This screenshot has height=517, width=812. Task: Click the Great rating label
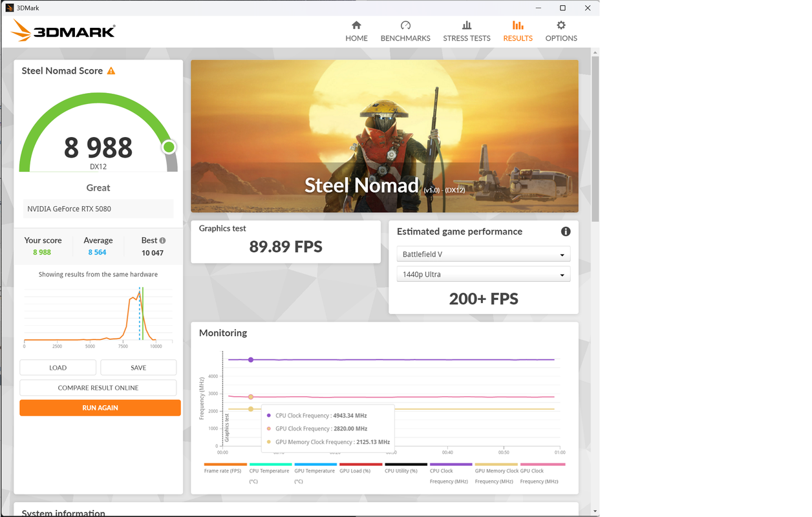pos(98,187)
